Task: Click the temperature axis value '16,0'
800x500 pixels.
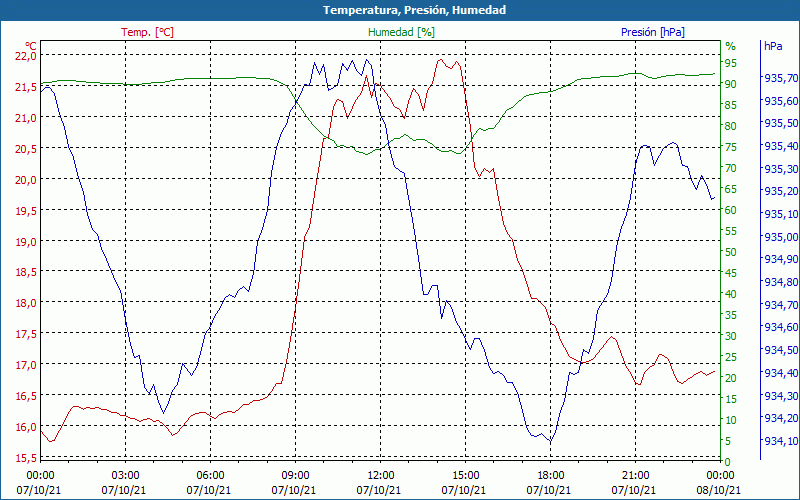Action: 27,427
